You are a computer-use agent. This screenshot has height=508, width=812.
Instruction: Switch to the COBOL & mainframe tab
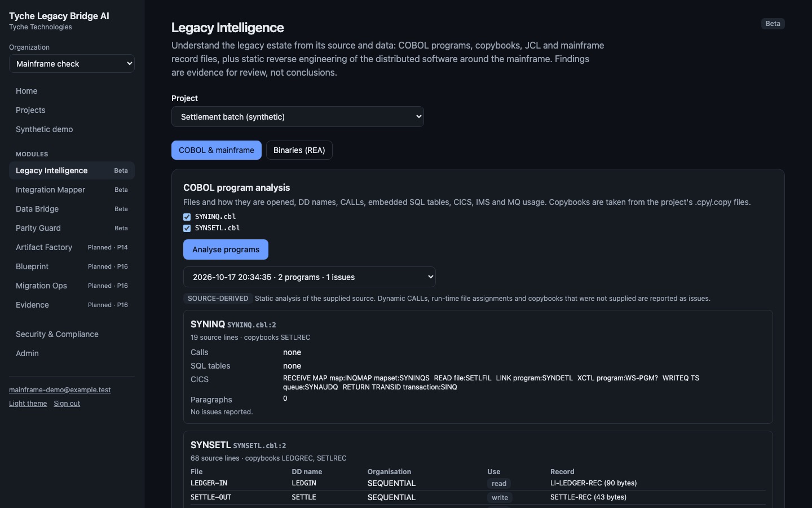(217, 150)
